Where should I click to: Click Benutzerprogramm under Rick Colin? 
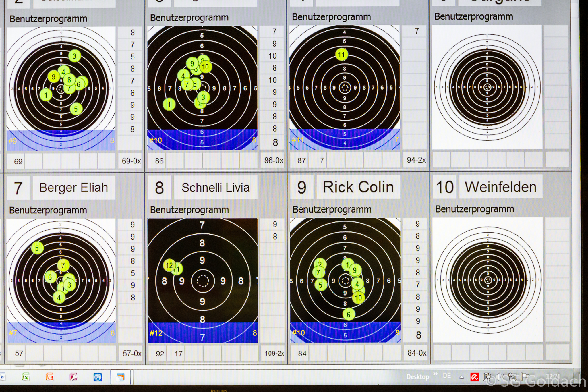click(x=332, y=209)
